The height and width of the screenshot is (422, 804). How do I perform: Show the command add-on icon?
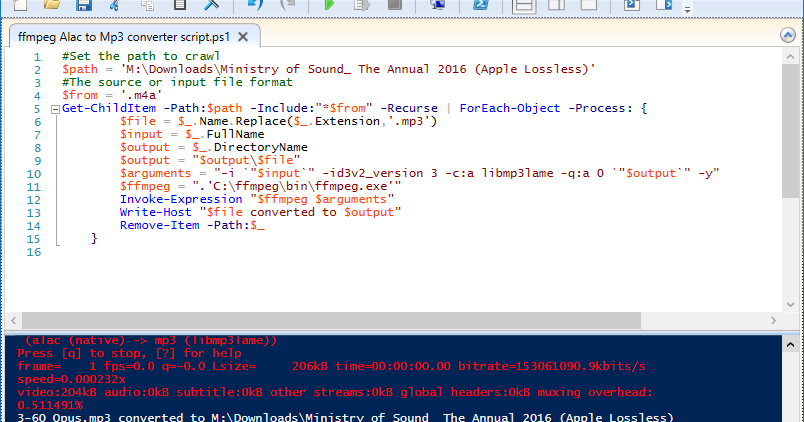pos(664,5)
